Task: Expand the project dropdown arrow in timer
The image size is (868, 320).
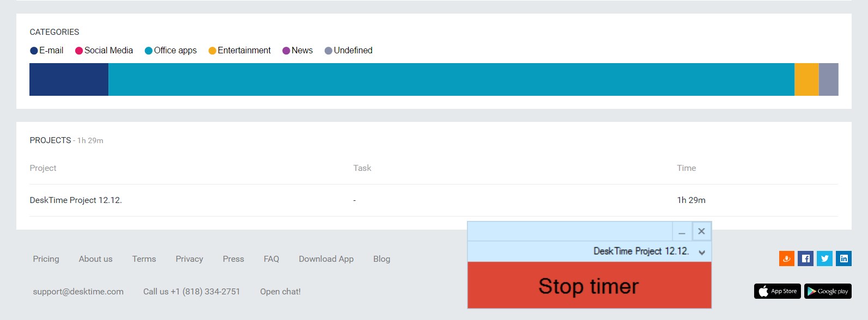Action: tap(702, 252)
